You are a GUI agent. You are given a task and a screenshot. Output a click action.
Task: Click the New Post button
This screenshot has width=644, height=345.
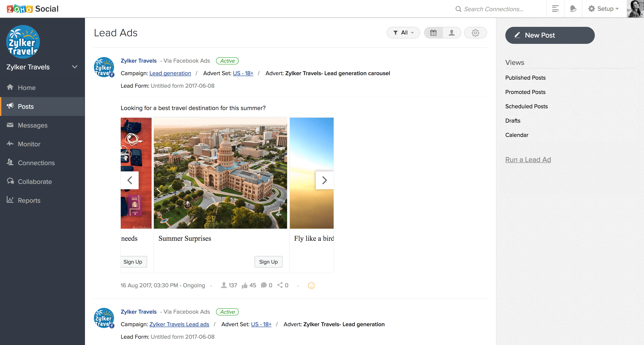click(x=550, y=35)
